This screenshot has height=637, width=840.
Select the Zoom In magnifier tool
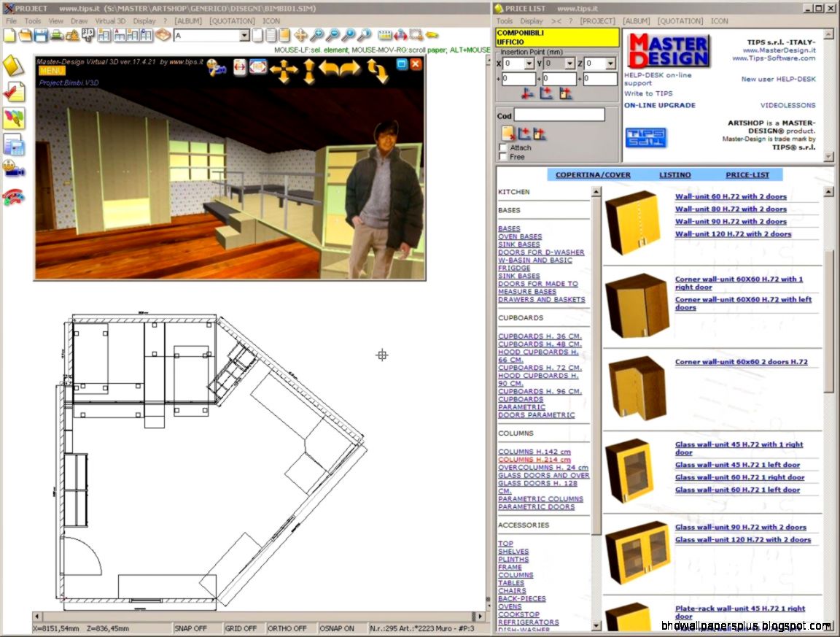(319, 35)
